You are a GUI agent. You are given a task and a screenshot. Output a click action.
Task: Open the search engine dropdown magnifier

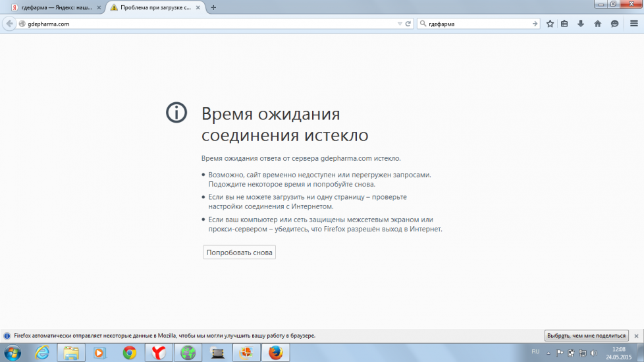(x=422, y=24)
